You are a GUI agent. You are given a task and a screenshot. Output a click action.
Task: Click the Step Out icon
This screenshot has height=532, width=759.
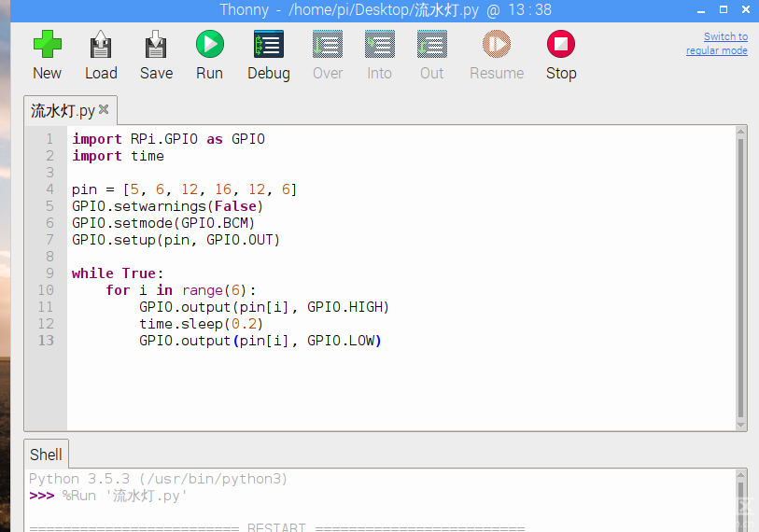coord(431,45)
